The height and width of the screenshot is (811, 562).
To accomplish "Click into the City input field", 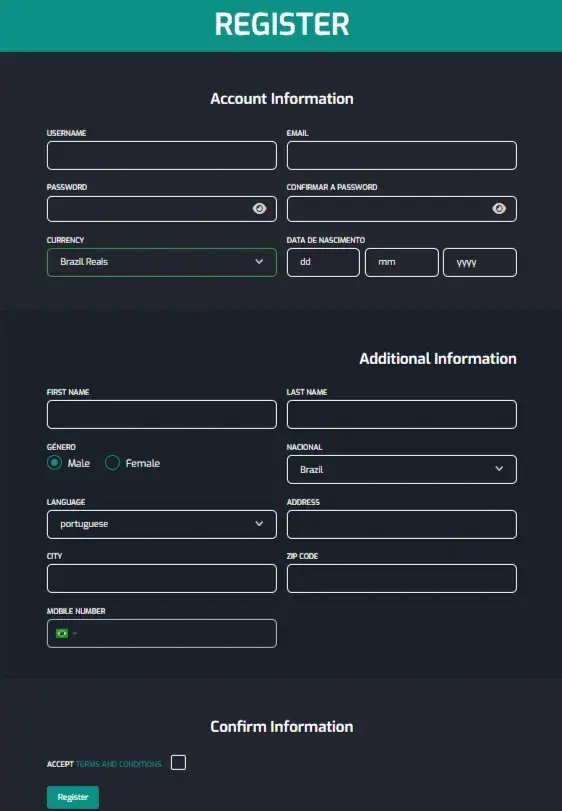I will [x=162, y=578].
